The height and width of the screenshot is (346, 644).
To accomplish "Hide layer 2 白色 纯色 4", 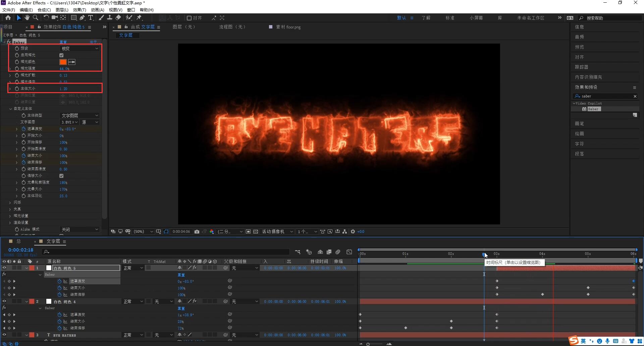I will 4,301.
